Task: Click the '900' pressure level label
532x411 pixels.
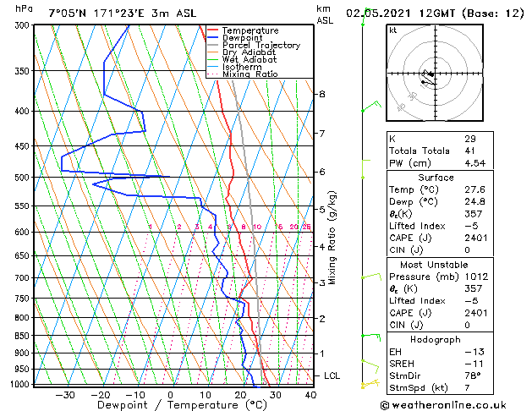Action: tap(24, 353)
